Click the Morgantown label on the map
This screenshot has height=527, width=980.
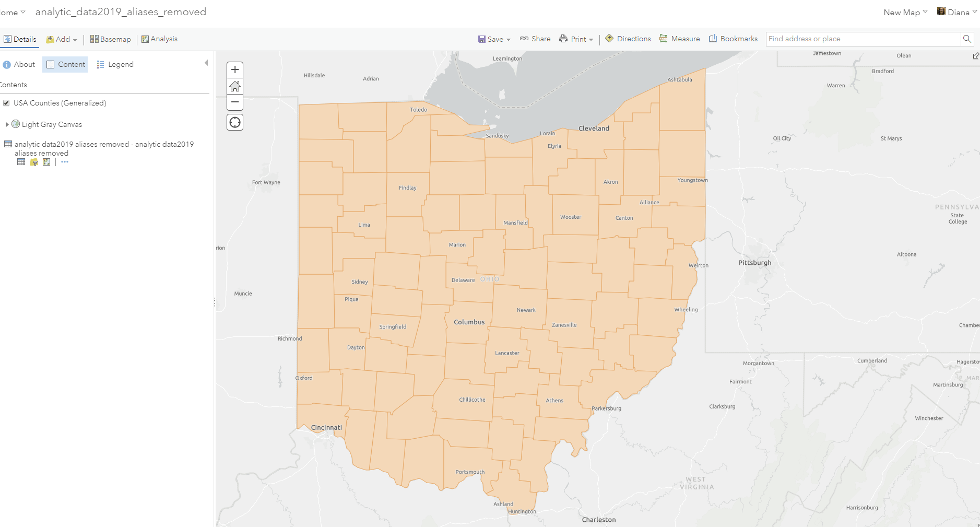759,363
